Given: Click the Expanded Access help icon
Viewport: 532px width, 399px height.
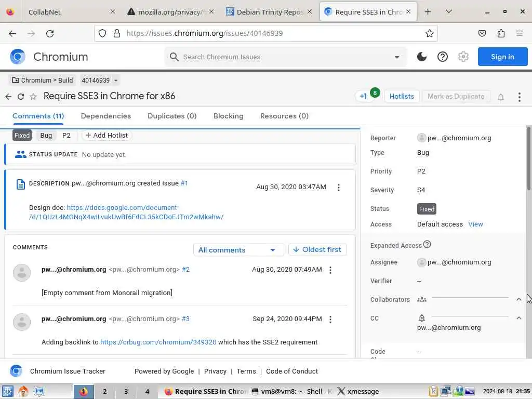Looking at the screenshot, I should [427, 244].
